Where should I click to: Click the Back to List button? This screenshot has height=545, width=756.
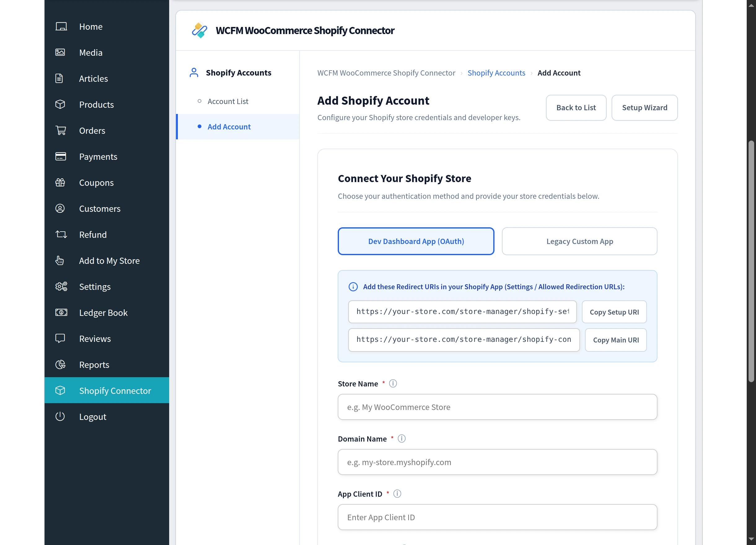576,107
